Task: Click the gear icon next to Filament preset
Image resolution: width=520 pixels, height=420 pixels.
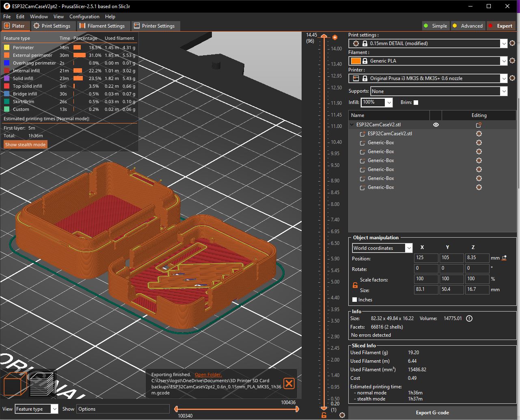Action: tap(512, 61)
